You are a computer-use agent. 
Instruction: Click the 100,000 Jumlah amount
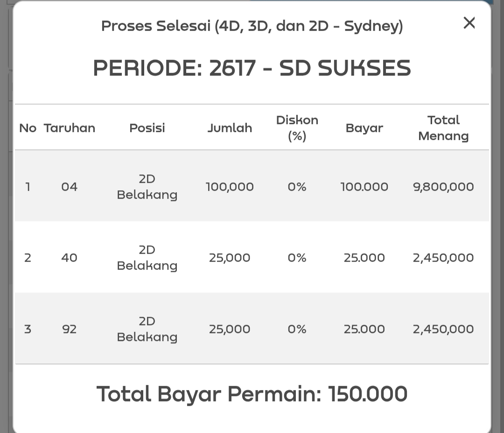[x=230, y=187]
